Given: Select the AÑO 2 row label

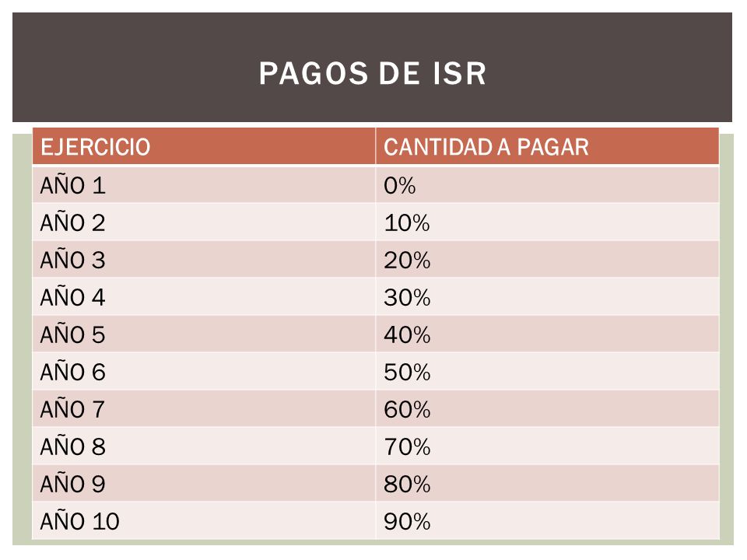Looking at the screenshot, I should [204, 222].
